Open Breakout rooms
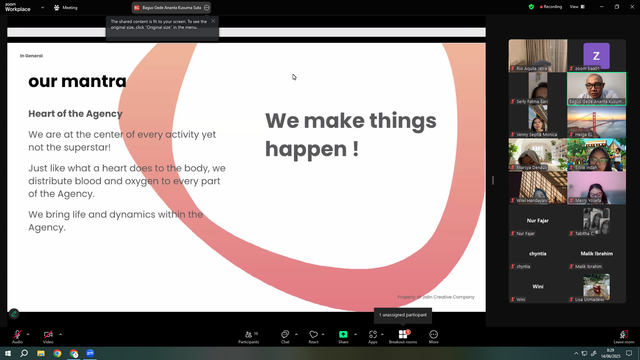The image size is (640, 360). click(x=403, y=337)
